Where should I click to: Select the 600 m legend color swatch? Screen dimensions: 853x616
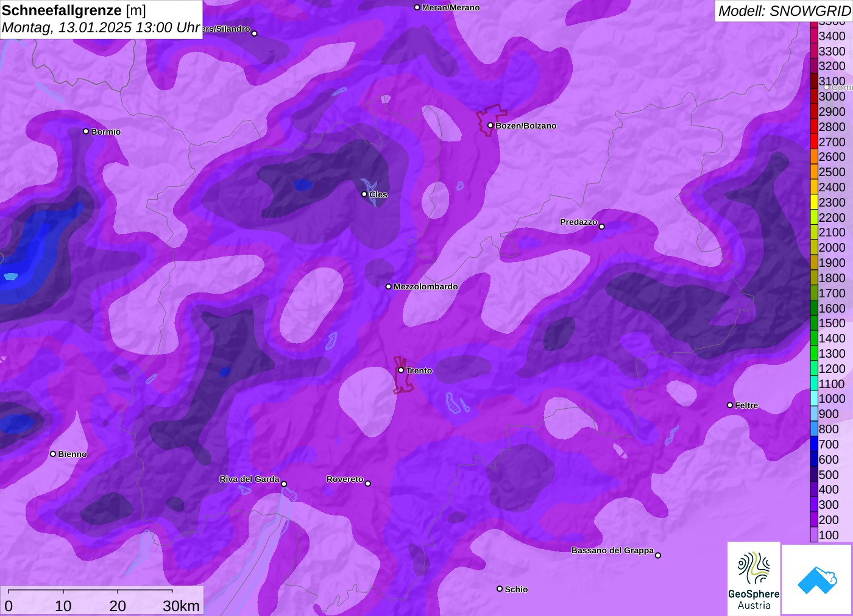point(813,459)
